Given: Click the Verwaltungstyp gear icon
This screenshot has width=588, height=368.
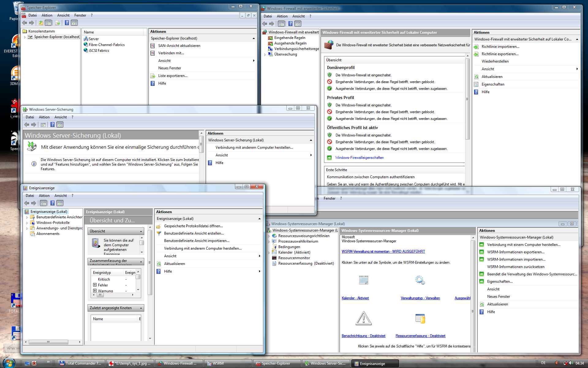Looking at the screenshot, I should pos(420,280).
